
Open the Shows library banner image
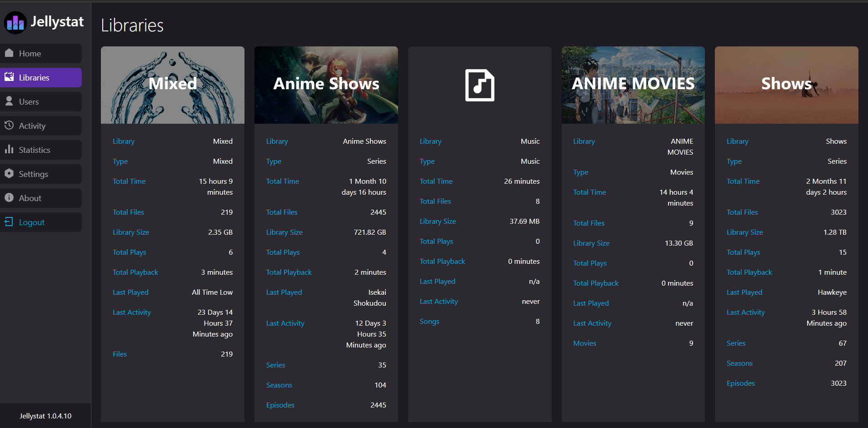[x=786, y=85]
